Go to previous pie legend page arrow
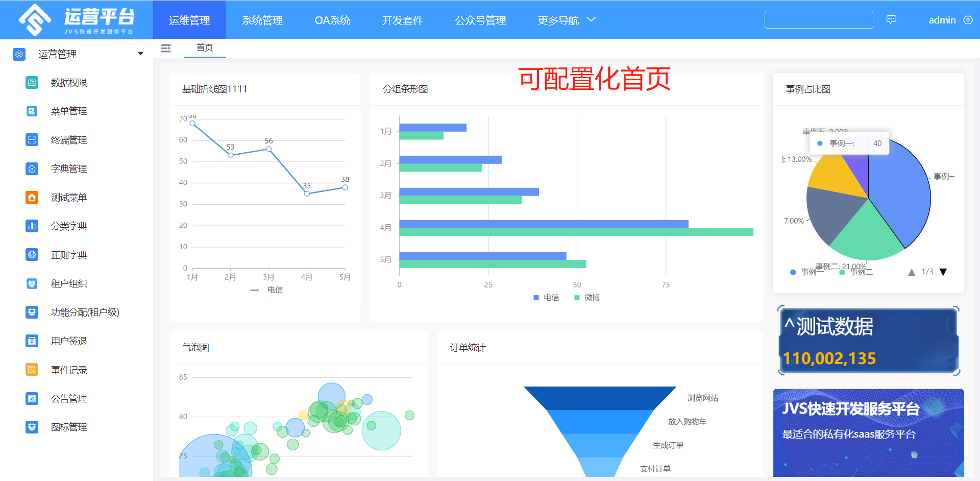The width and height of the screenshot is (980, 481). [912, 272]
